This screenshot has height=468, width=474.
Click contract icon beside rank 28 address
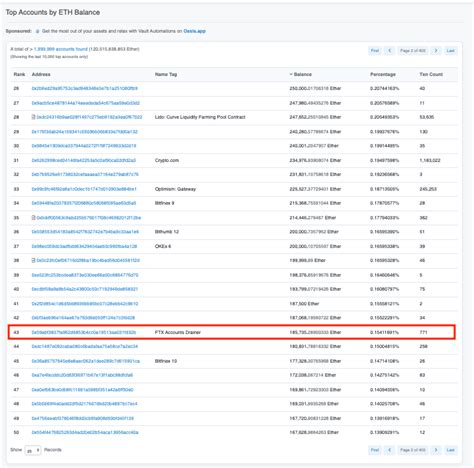(x=33, y=117)
